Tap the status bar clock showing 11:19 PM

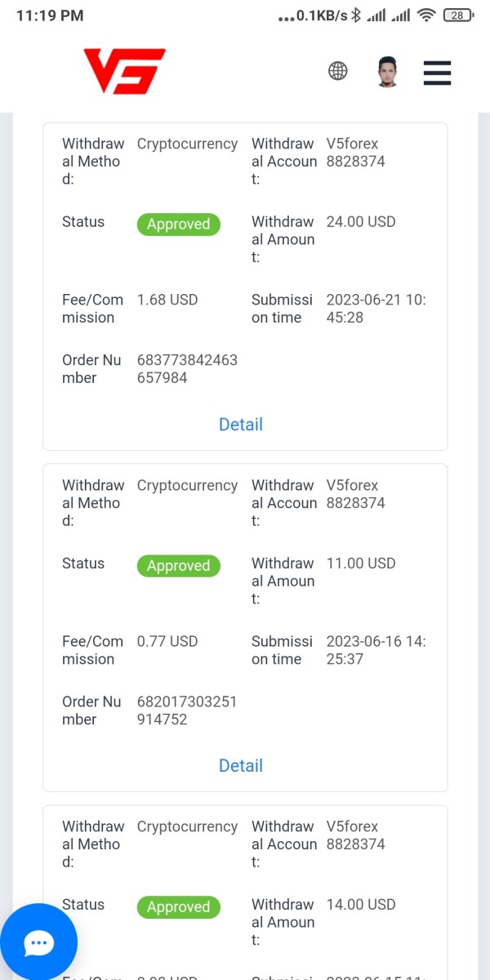coord(50,16)
